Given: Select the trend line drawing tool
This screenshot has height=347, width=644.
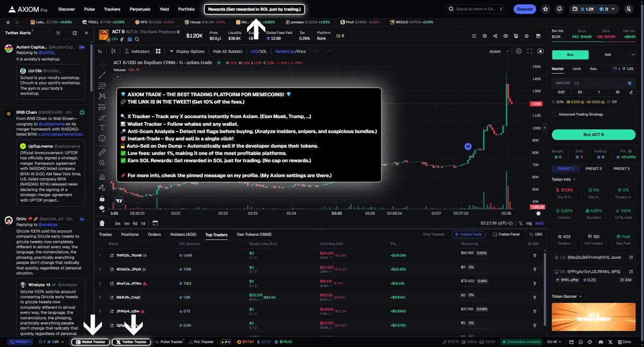Looking at the screenshot, I should click(x=102, y=75).
